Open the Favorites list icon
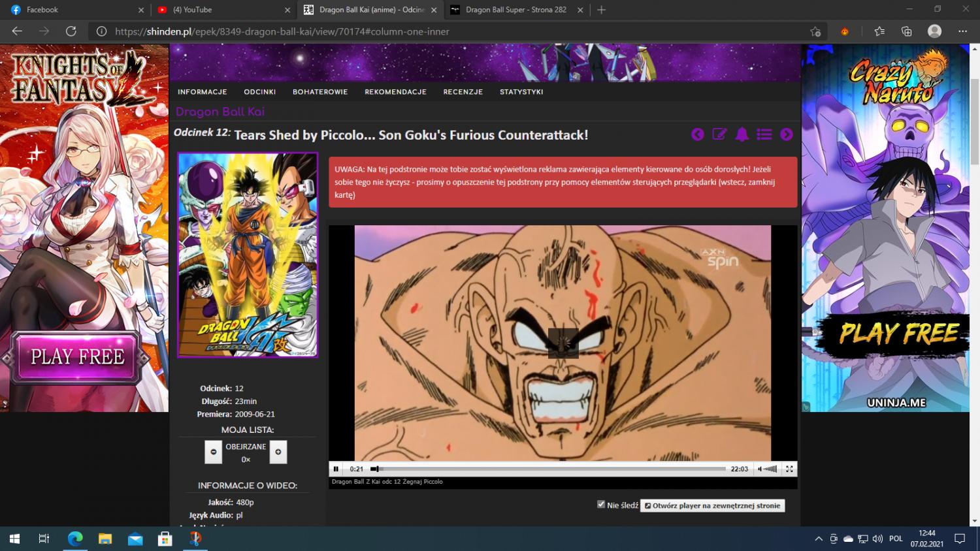Image resolution: width=980 pixels, height=551 pixels. (x=879, y=31)
